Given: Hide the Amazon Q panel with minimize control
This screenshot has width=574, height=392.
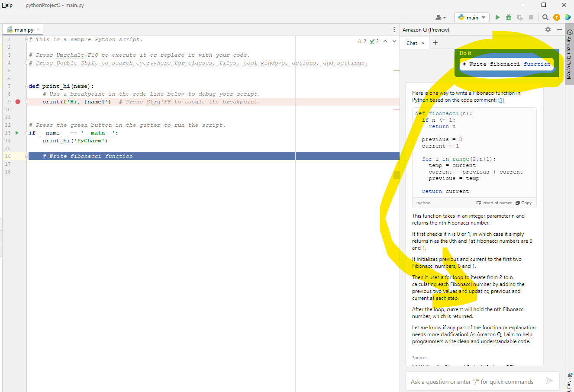Looking at the screenshot, I should [559, 29].
